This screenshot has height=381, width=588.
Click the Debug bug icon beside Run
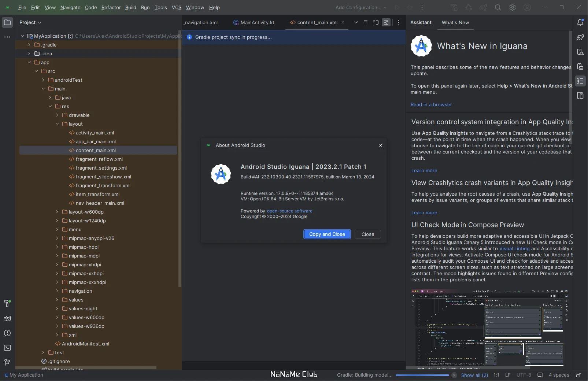tap(410, 7)
